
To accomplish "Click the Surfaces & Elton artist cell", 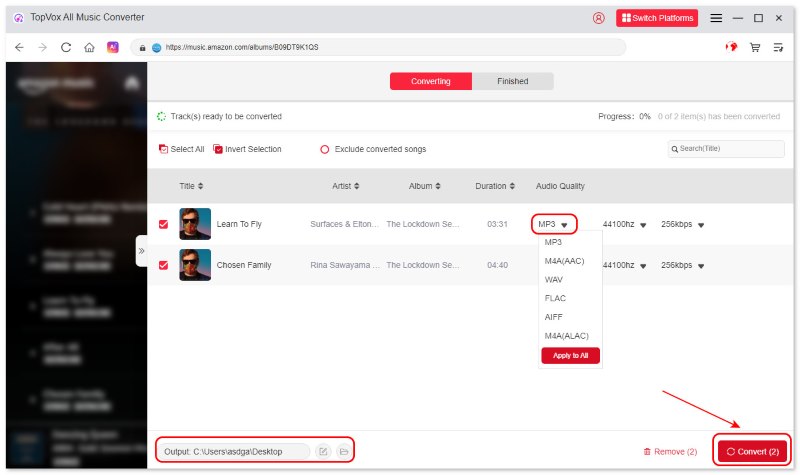I will click(344, 224).
